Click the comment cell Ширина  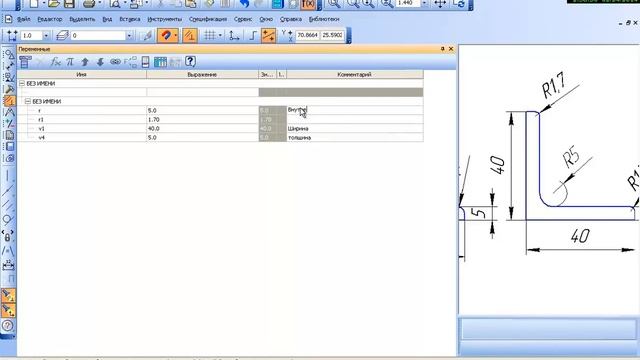(x=355, y=129)
